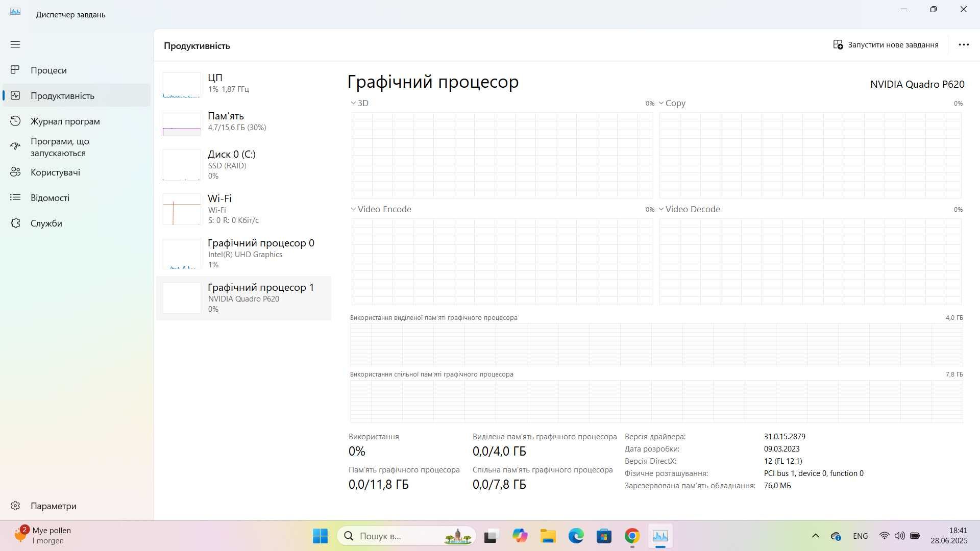Open Task View on taskbar
This screenshot has width=980, height=551.
(491, 536)
